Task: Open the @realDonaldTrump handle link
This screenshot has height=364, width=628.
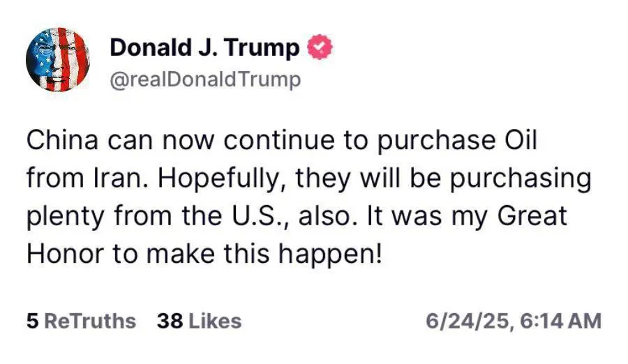Action: tap(204, 79)
